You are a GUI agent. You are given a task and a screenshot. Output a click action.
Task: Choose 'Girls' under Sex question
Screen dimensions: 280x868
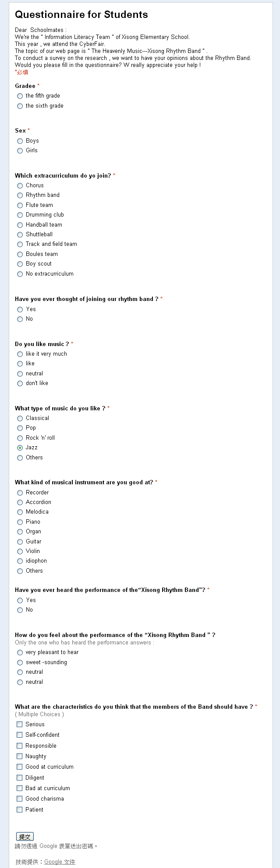pos(20,150)
